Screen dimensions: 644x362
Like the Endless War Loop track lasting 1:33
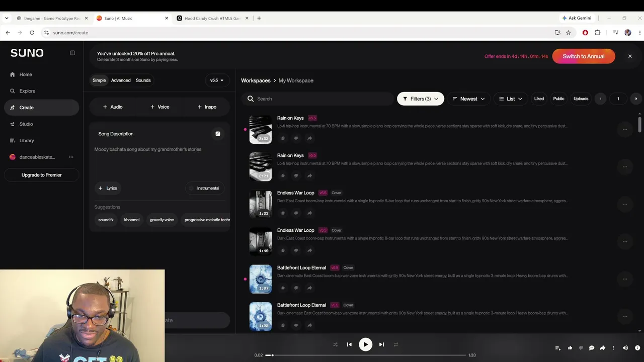tap(283, 213)
